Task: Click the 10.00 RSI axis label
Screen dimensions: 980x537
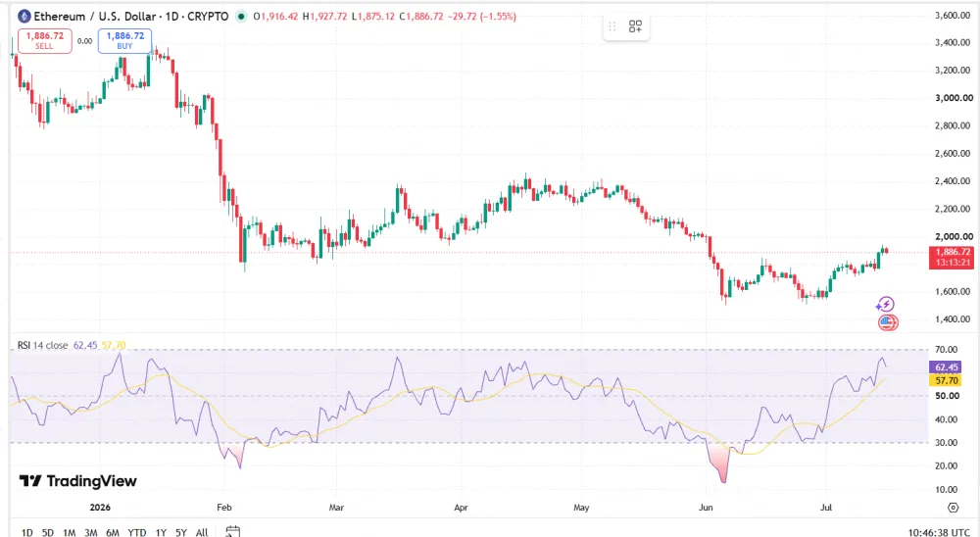Action: tap(947, 490)
